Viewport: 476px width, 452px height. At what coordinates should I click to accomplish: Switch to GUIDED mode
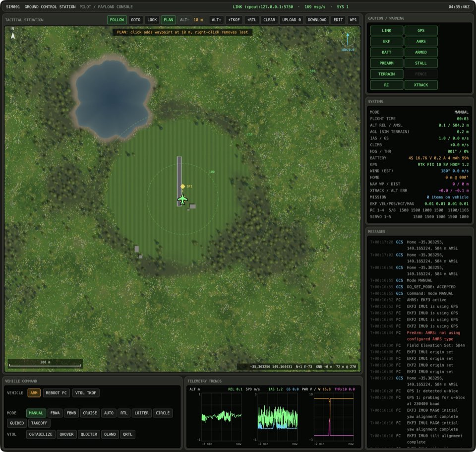point(17,423)
